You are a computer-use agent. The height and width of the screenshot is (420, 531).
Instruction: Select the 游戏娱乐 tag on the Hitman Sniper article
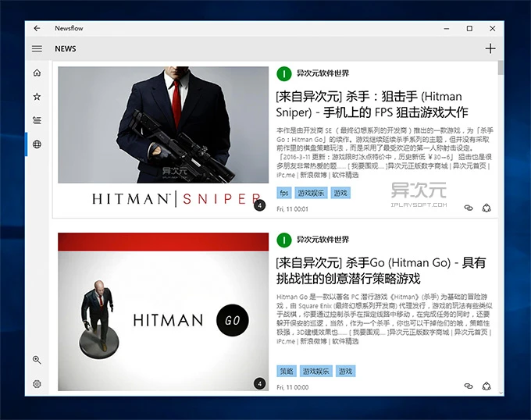pos(311,193)
